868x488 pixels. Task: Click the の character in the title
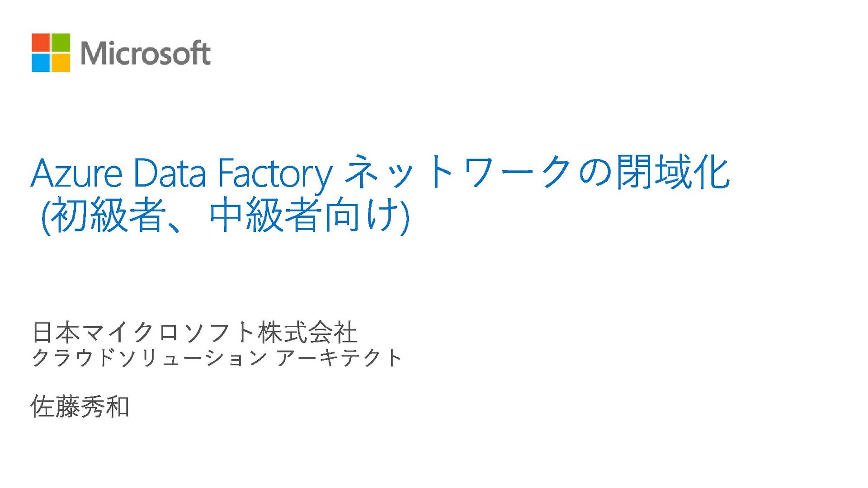(595, 172)
